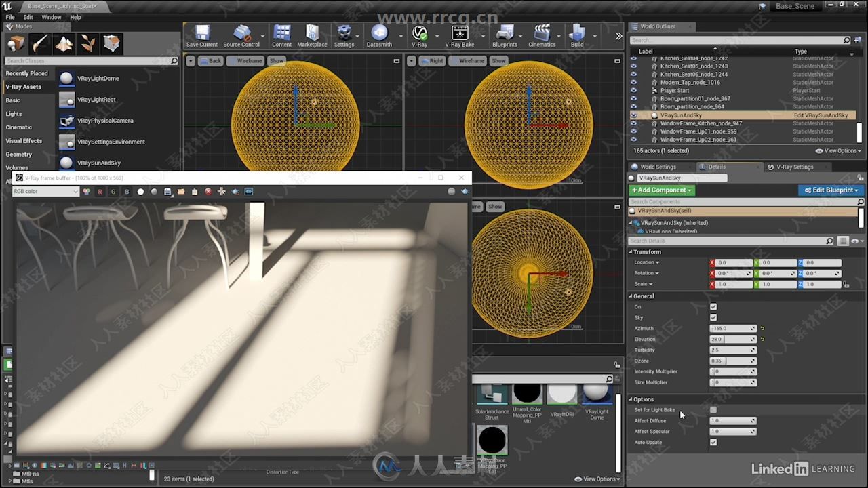The image size is (868, 488).
Task: Open the Window menu
Action: [x=52, y=17]
